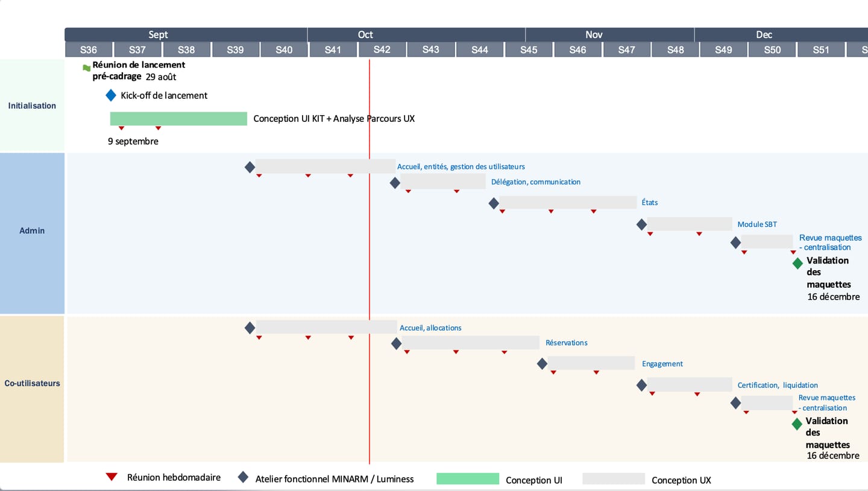Screen dimensions: 868x491
Task: Click the S41 week header
Action: pos(333,49)
